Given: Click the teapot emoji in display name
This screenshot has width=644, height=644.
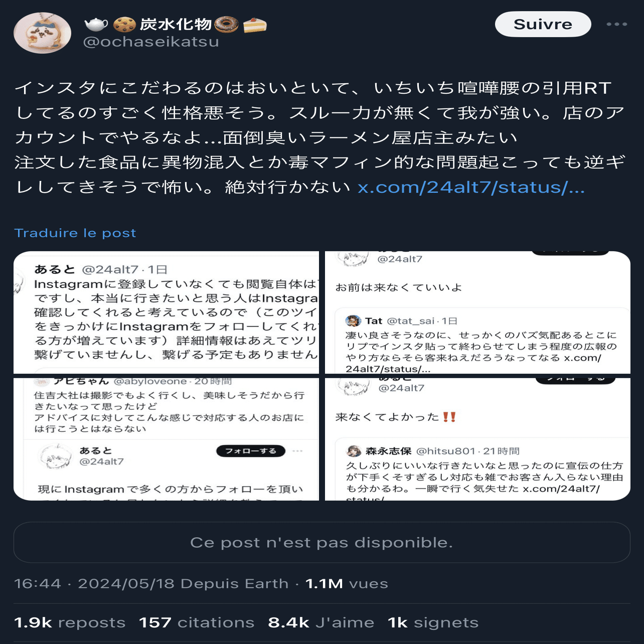Looking at the screenshot, I should point(96,24).
